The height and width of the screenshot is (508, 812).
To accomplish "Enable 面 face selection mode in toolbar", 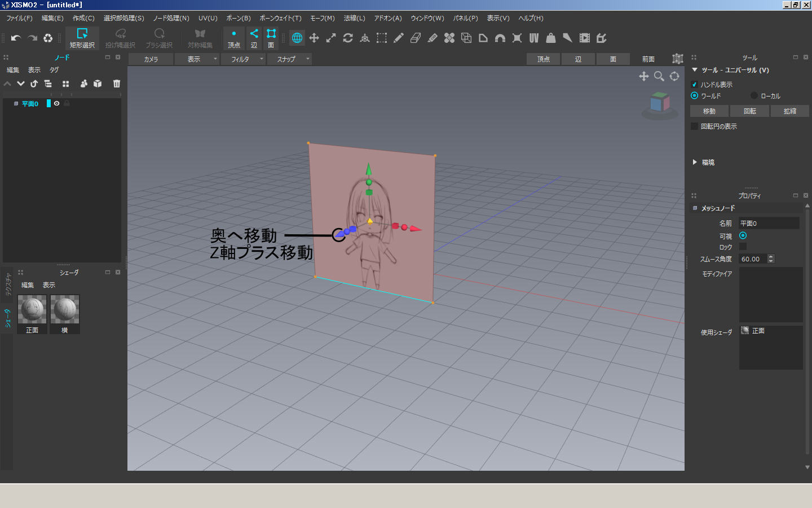I will [271, 38].
